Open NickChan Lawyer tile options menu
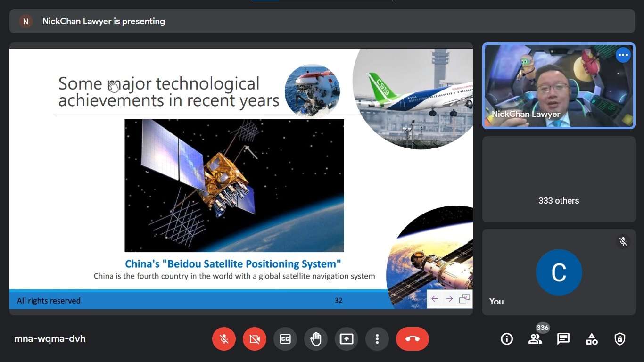This screenshot has height=362, width=644. click(623, 55)
